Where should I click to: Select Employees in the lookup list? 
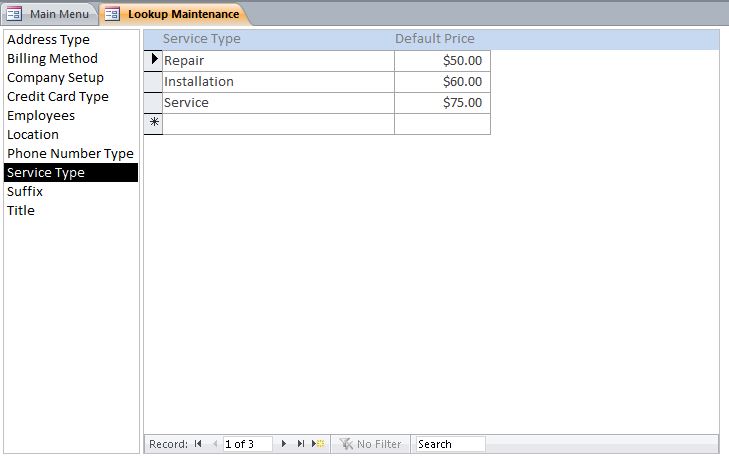click(x=71, y=116)
